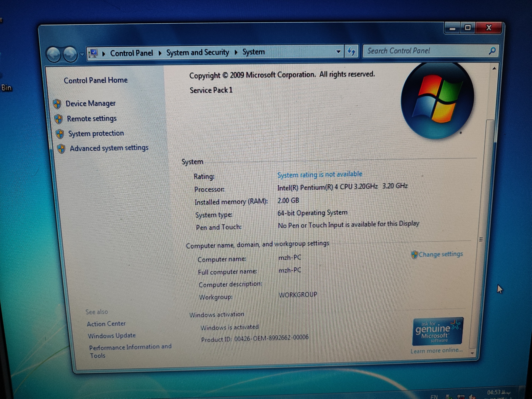Select mzh-PC beside Computer name
This screenshot has width=532, height=399.
point(289,257)
